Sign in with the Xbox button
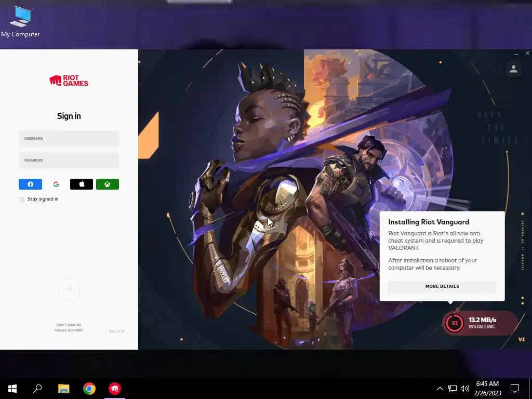Viewport: 532px width, 399px height. click(108, 184)
